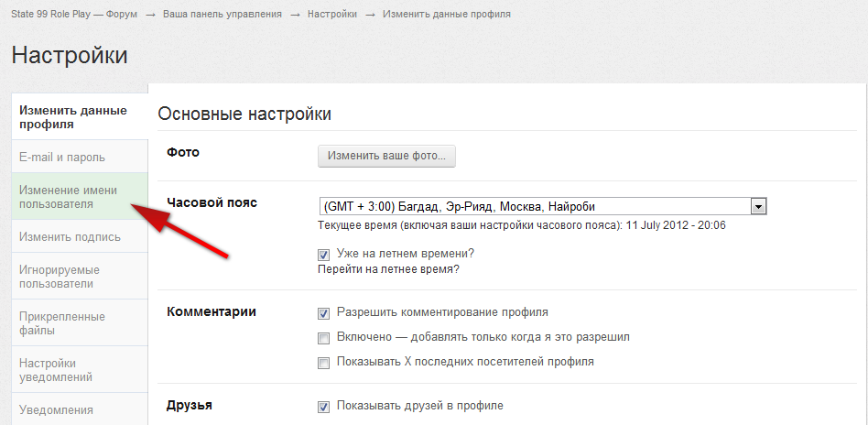Toggle Показывать друзей в профиле checkbox
868x425 pixels.
[x=324, y=408]
